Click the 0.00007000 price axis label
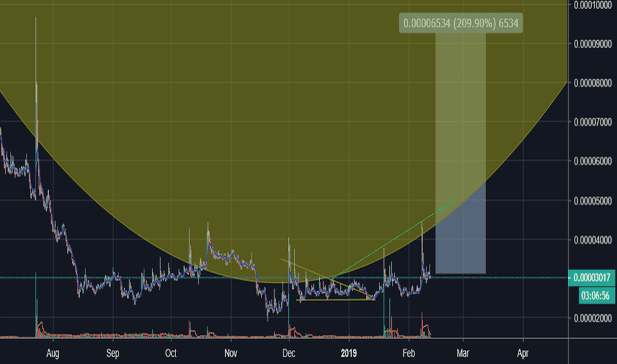Image resolution: width=617 pixels, height=364 pixels. point(593,122)
